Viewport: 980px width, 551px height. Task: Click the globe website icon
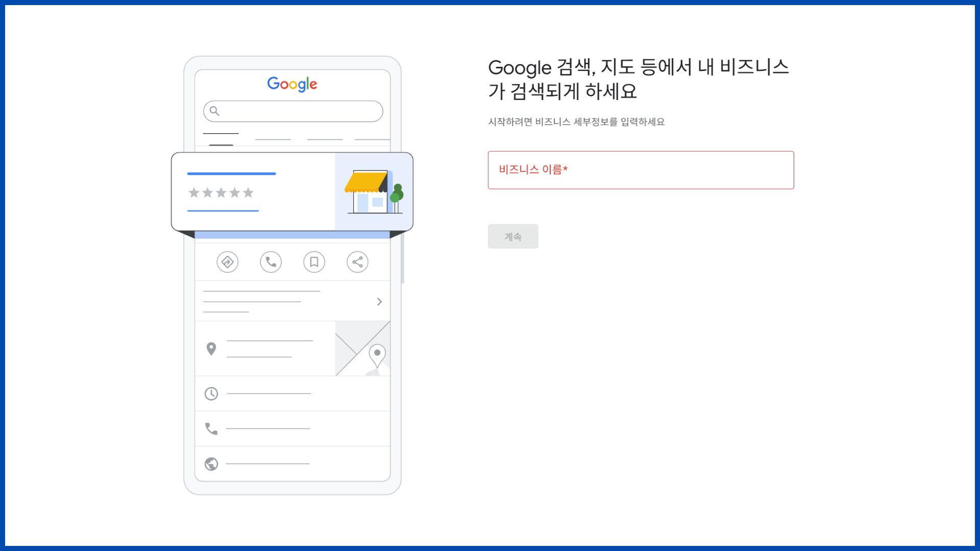[x=211, y=464]
